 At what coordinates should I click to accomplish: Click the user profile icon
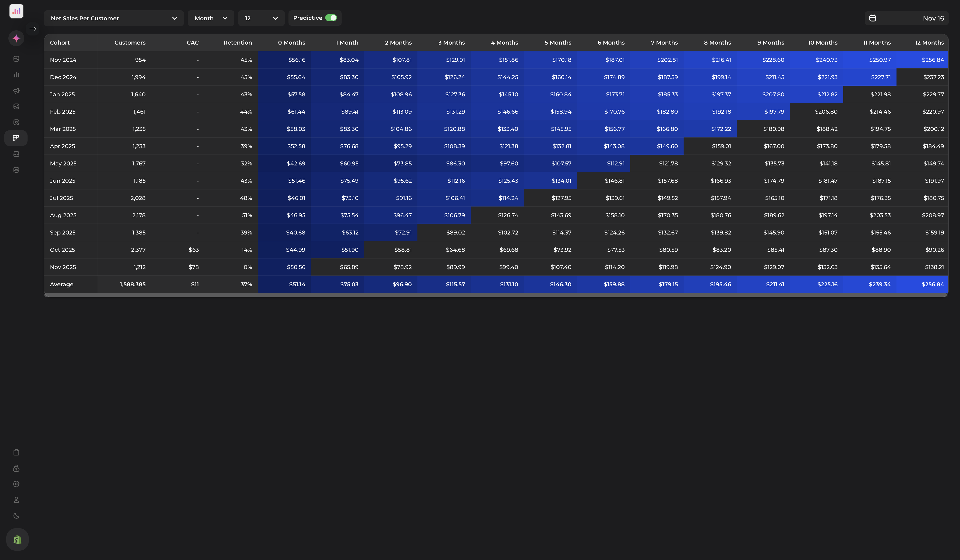(16, 500)
